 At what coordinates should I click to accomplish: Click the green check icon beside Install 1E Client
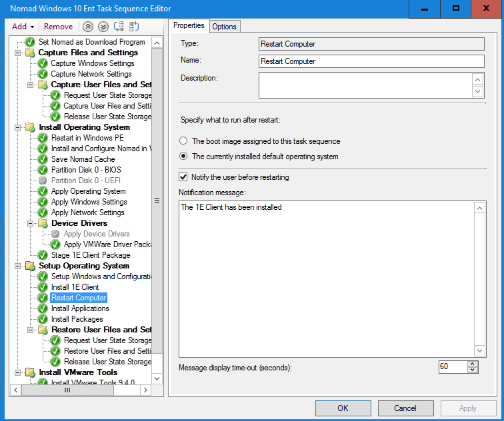click(x=43, y=287)
